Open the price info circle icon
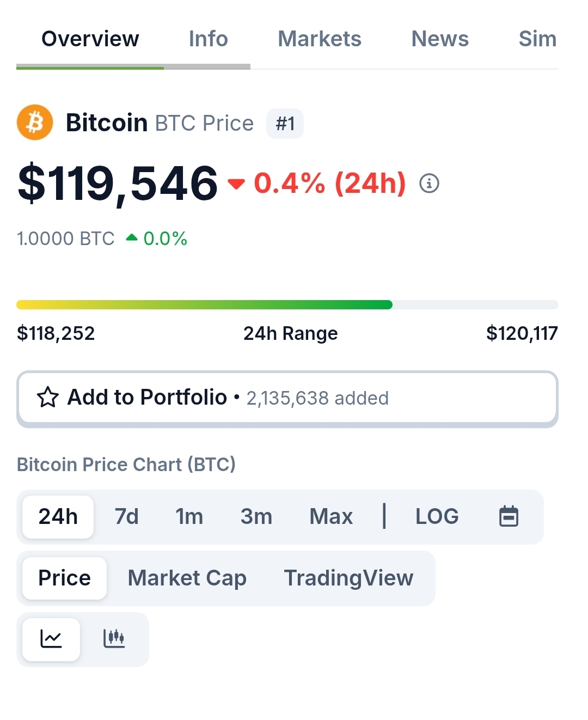This screenshot has height=720, width=588. click(x=429, y=184)
